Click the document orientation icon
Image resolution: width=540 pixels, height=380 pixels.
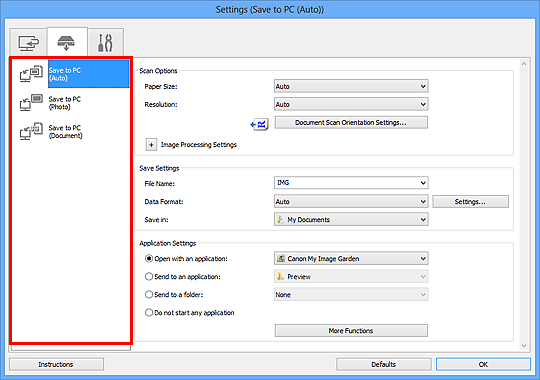click(259, 124)
